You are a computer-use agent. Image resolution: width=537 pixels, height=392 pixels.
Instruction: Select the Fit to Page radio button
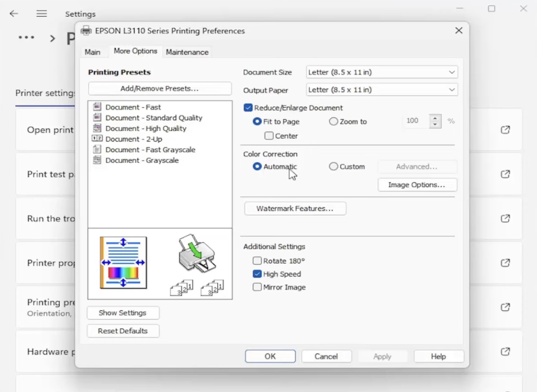pos(257,122)
